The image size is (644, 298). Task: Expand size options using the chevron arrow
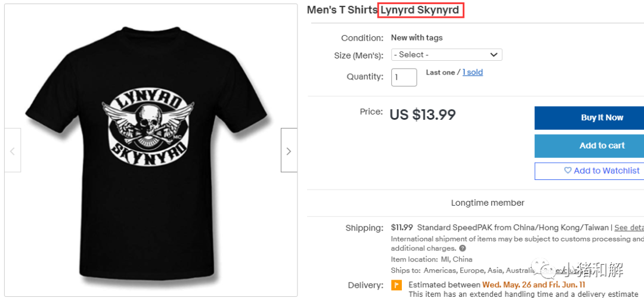[494, 55]
